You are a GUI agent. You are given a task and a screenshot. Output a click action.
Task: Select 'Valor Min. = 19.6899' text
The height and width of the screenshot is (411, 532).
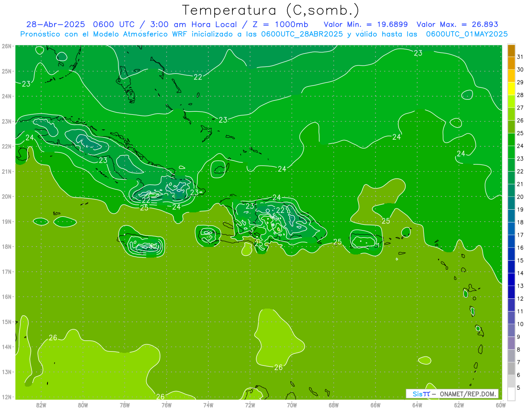pos(366,24)
